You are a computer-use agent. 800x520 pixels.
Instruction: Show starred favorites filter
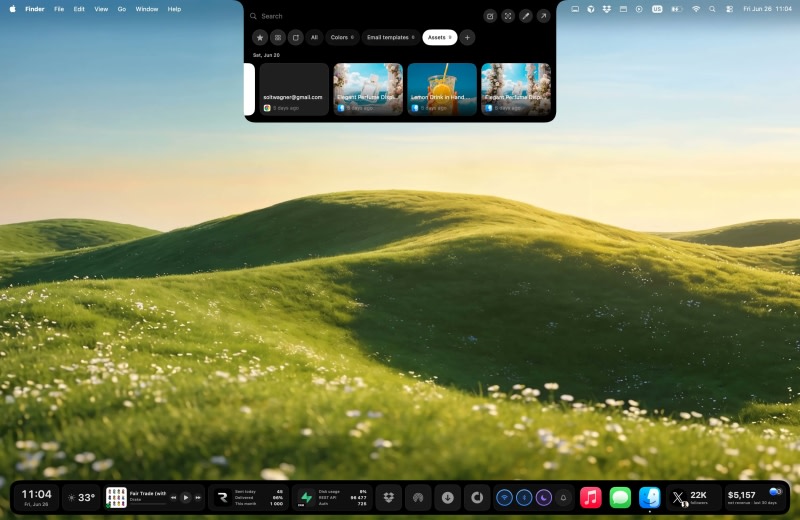[x=260, y=37]
